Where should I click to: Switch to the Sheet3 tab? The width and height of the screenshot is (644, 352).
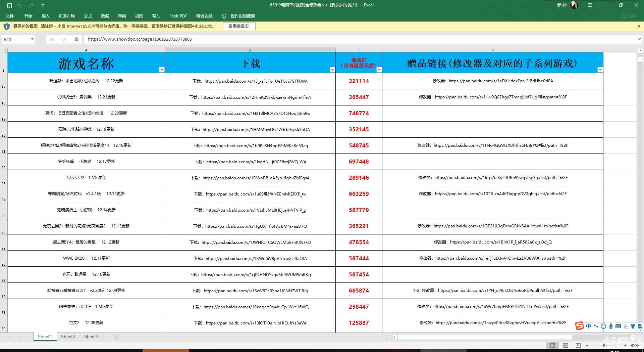[91, 337]
